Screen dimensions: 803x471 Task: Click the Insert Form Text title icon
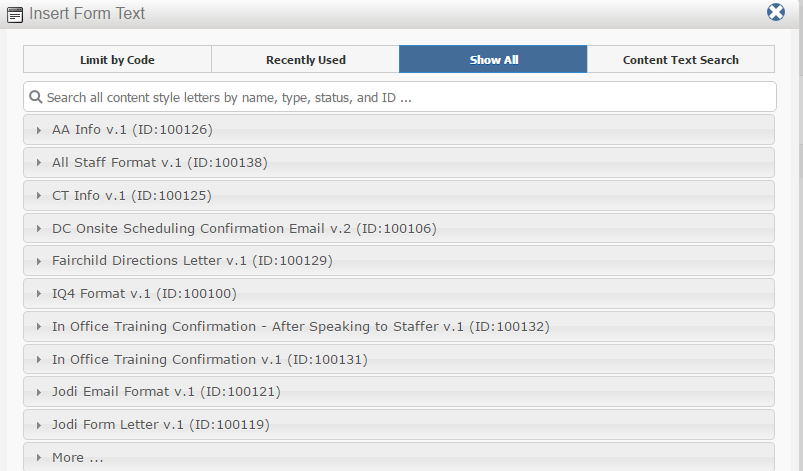(15, 15)
